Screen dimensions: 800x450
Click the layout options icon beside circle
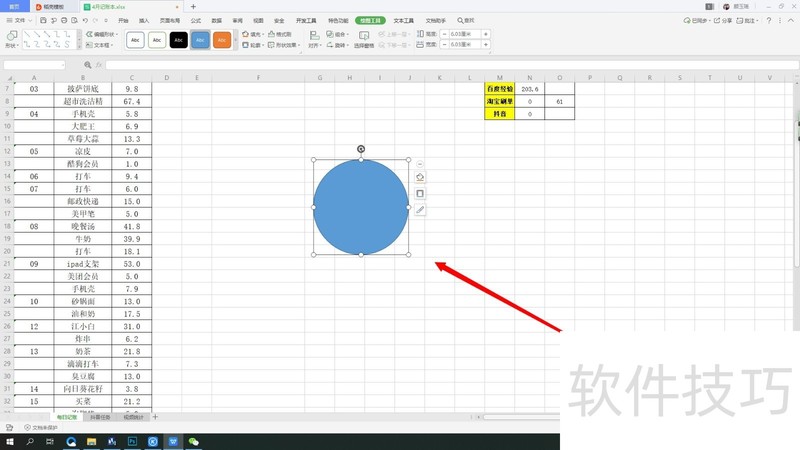[x=420, y=164]
